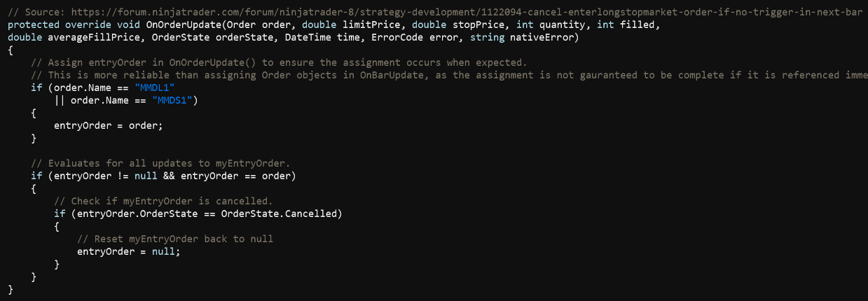This screenshot has height=301, width=868.
Task: Click OrderState.Cancelled in the if condition
Action: tap(280, 213)
